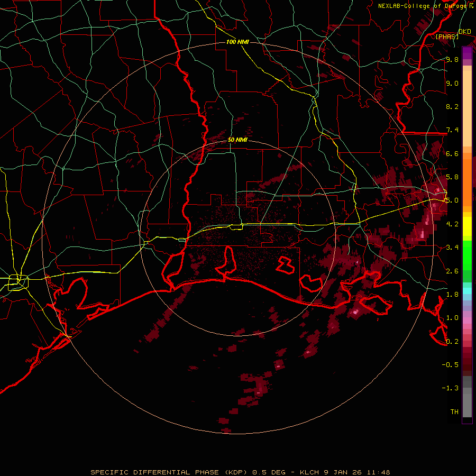The height and width of the screenshot is (476, 476).
Task: Click the bright green segment of the color scale
Action: [x=467, y=255]
